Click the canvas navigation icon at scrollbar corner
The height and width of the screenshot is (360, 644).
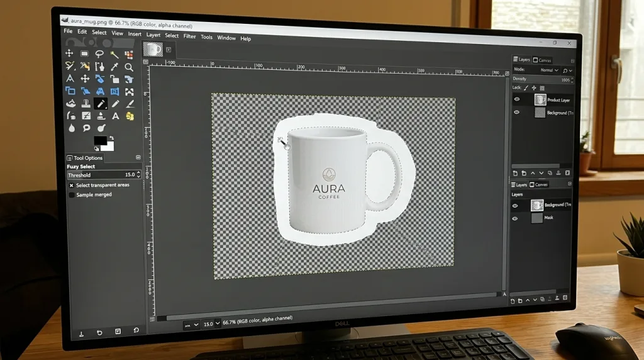pos(504,294)
